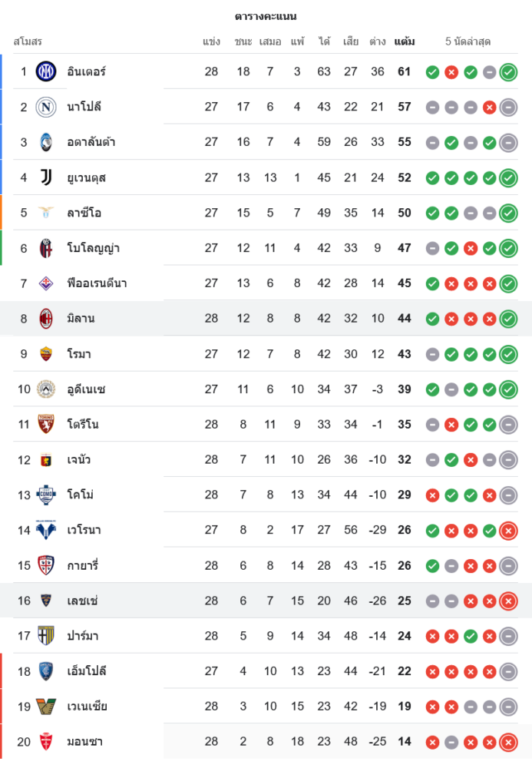
Task: Click the Juventus club crest icon
Action: 46,178
